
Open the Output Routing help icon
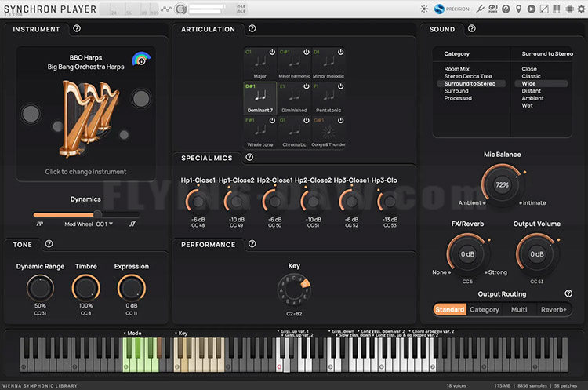pyautogui.click(x=568, y=293)
